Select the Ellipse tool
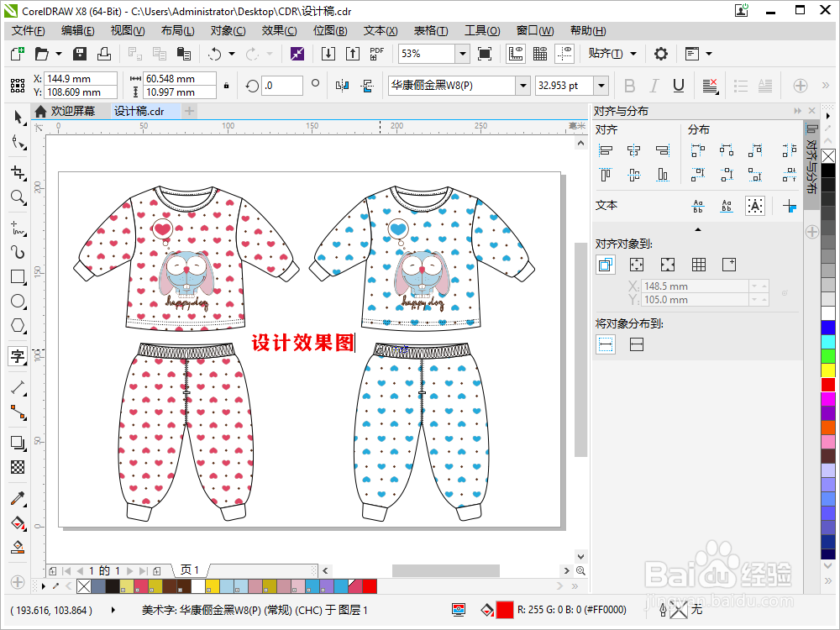This screenshot has width=840, height=630. click(18, 301)
